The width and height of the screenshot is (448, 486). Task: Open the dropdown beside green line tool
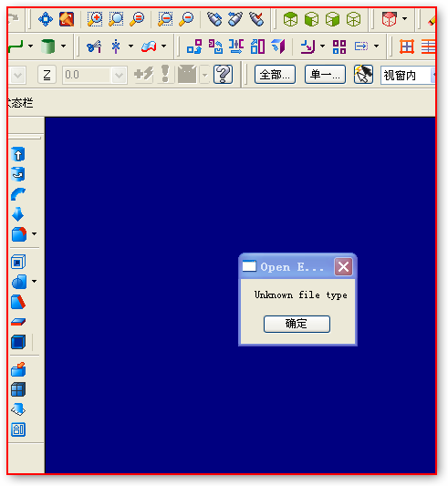pyautogui.click(x=30, y=46)
